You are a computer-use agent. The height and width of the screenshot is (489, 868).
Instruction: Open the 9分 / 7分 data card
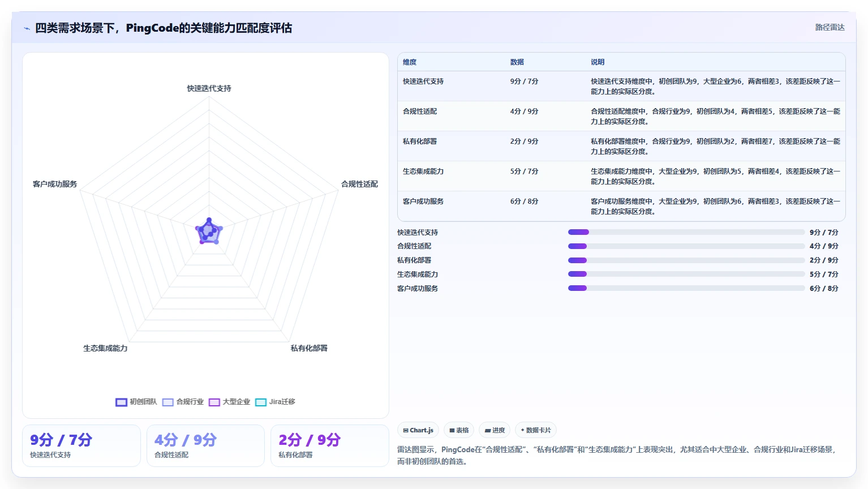81,446
